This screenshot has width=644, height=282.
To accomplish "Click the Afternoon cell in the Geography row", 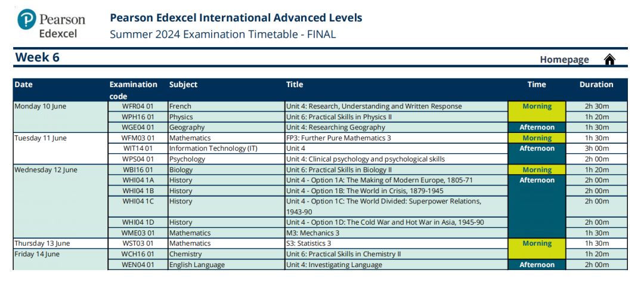I will coord(537,127).
